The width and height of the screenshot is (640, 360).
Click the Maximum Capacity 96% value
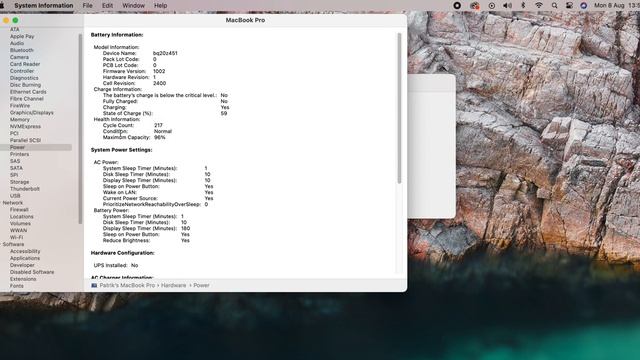[x=160, y=138]
